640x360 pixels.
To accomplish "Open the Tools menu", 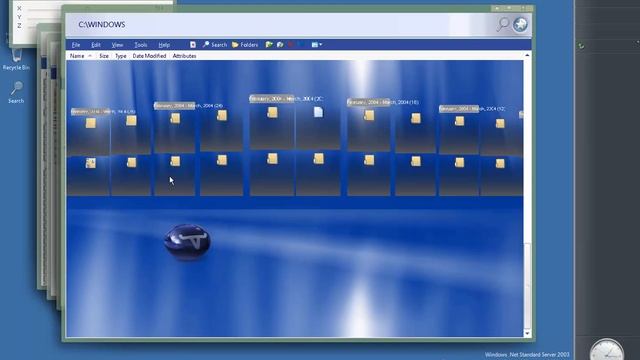I will click(x=140, y=45).
